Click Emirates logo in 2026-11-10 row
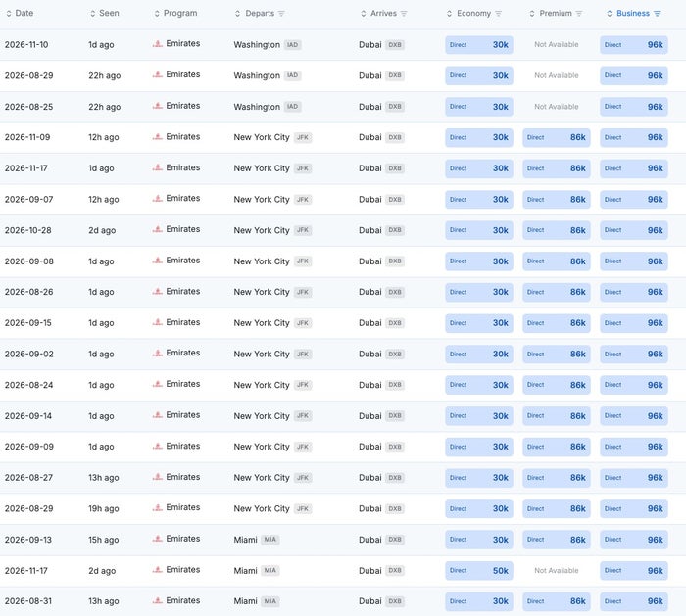Screen dimensions: 686x616 (158, 44)
